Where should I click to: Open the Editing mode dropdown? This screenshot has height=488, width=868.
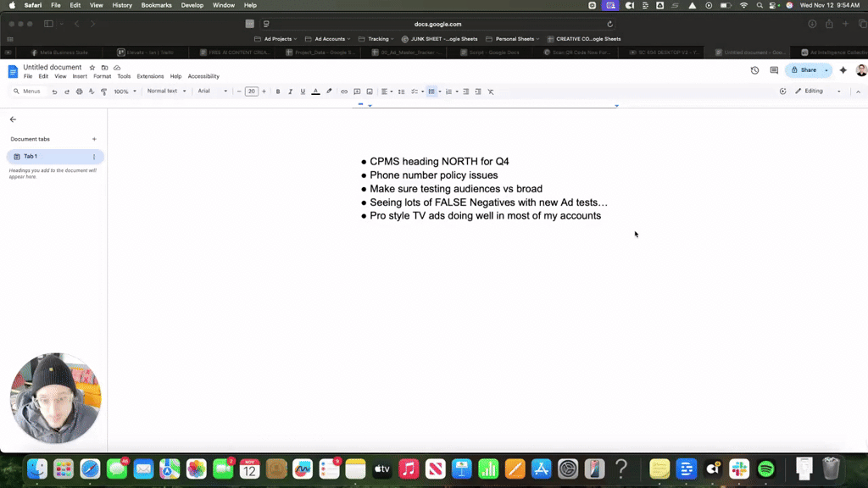pos(818,91)
